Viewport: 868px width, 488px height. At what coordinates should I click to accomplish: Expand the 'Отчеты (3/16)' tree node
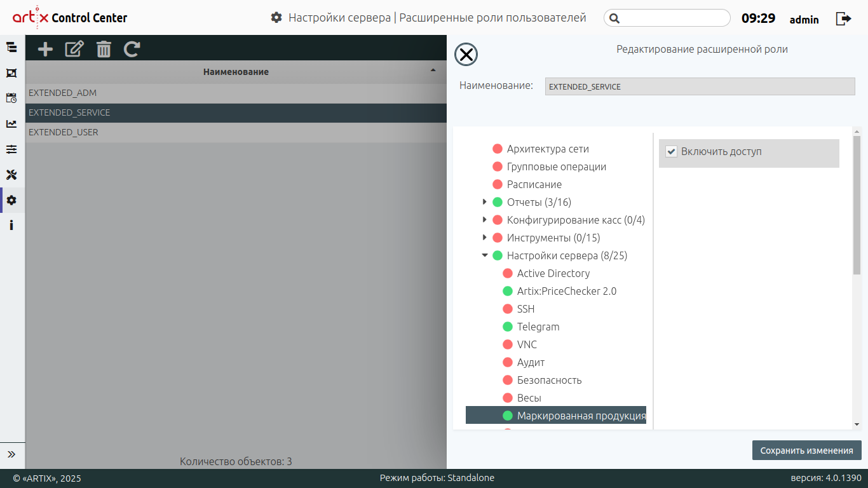tap(485, 202)
